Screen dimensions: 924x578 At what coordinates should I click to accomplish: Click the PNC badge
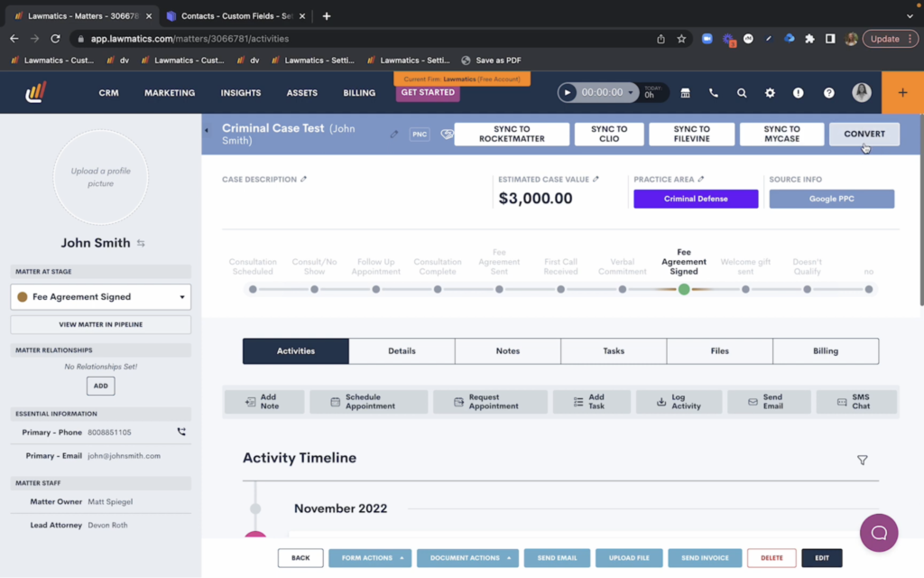point(420,134)
